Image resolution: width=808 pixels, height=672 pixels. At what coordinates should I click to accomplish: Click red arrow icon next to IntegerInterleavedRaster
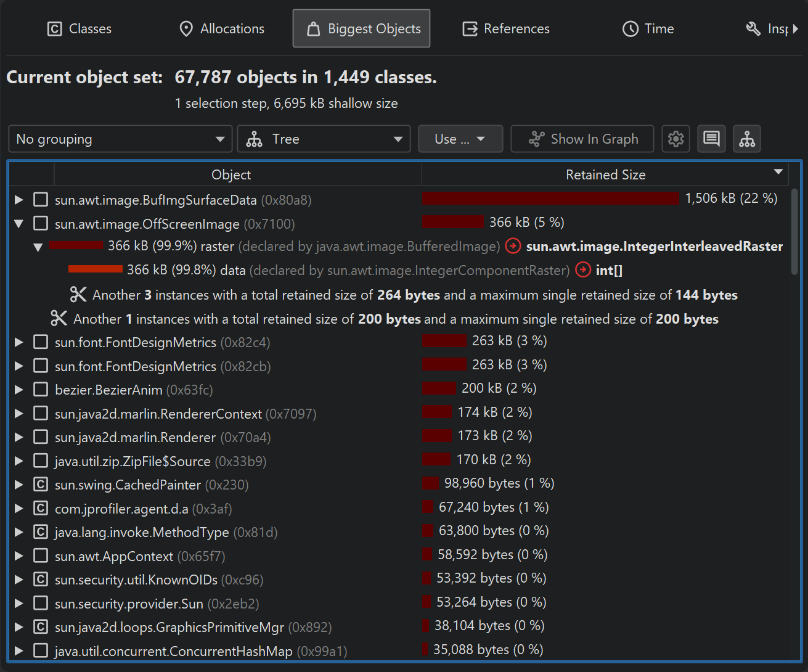pyautogui.click(x=513, y=246)
